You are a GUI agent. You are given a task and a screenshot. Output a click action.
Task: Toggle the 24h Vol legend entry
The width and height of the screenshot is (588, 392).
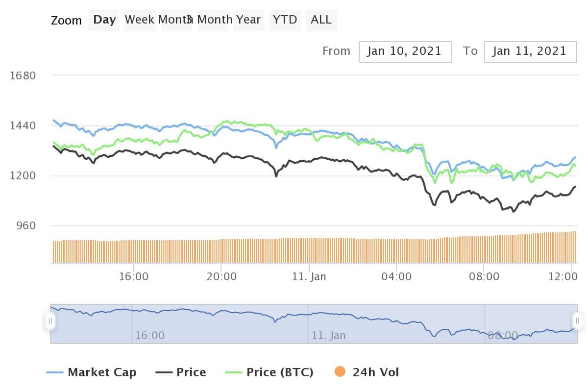375,372
